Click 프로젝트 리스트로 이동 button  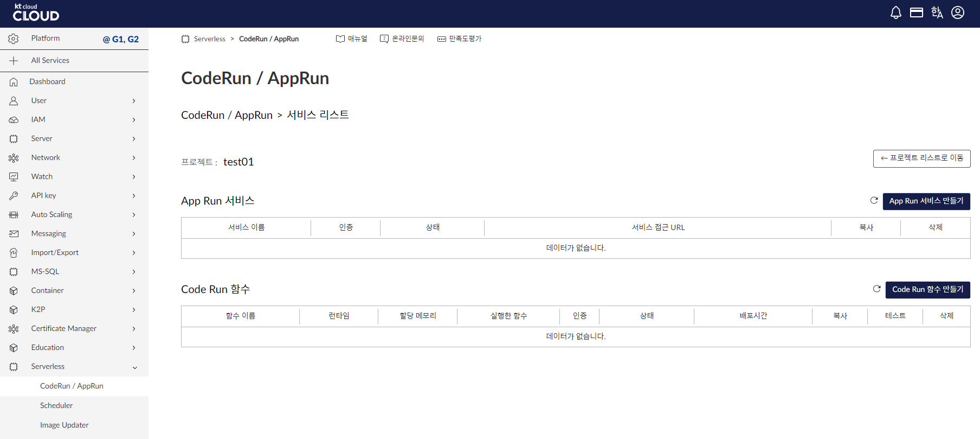922,158
